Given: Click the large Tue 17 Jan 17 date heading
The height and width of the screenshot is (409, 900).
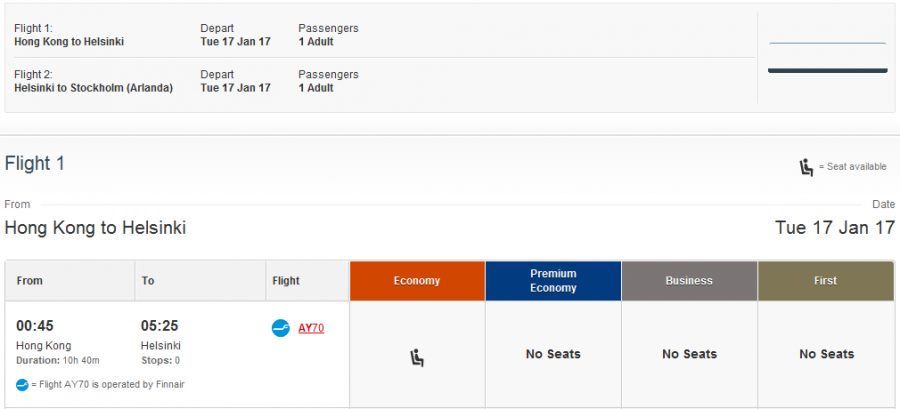Looking at the screenshot, I should click(835, 228).
